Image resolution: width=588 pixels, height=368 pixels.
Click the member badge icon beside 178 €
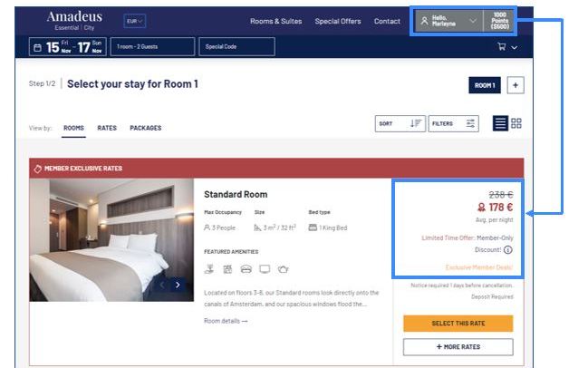click(481, 207)
